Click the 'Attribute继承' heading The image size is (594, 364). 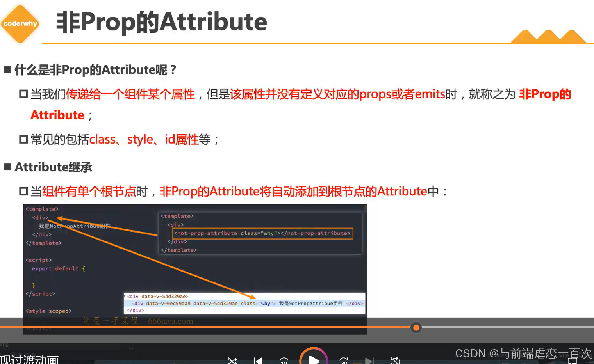coord(54,167)
